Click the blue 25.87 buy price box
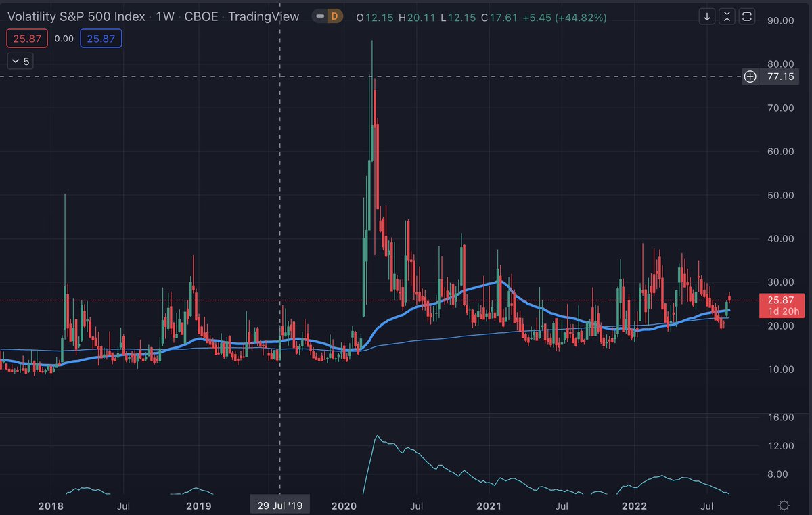Screen dimensions: 812x515 (x=101, y=39)
